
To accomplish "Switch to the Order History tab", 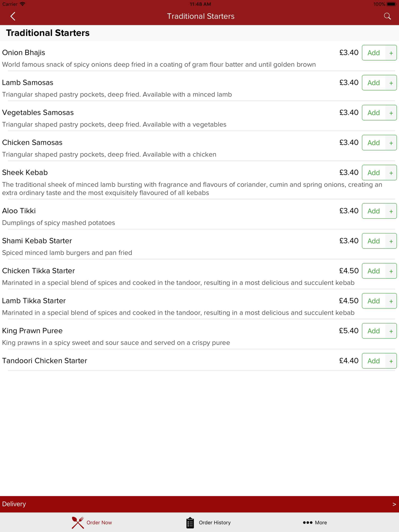I will [x=208, y=522].
